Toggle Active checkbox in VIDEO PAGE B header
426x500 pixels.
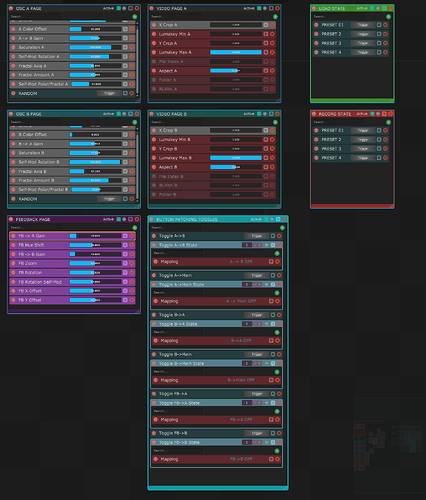coord(259,114)
